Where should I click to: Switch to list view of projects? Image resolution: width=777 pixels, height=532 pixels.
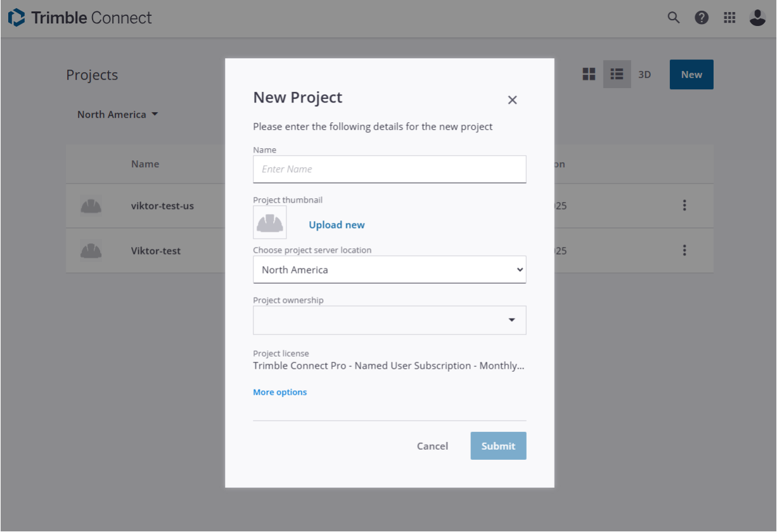(617, 74)
